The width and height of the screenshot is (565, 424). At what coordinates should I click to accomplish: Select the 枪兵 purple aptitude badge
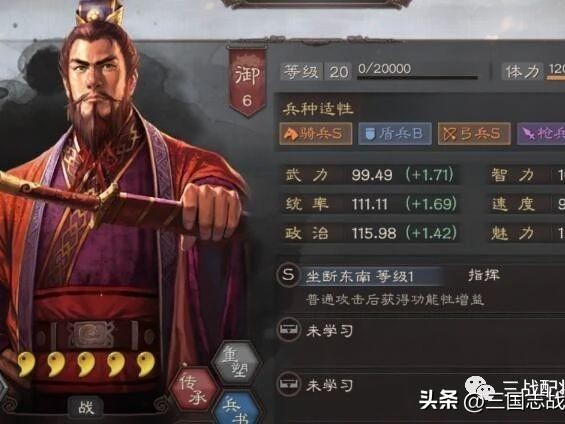(x=541, y=134)
